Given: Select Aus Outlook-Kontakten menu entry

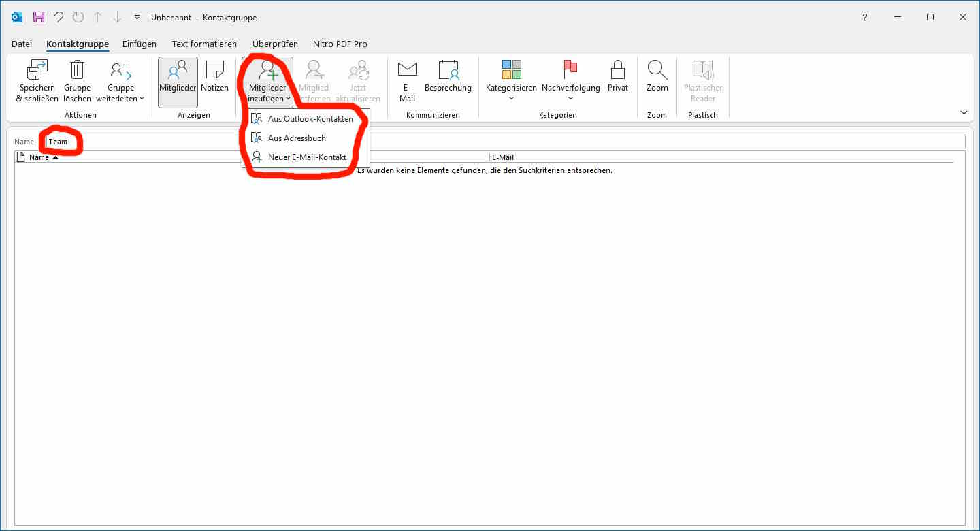Looking at the screenshot, I should 310,119.
